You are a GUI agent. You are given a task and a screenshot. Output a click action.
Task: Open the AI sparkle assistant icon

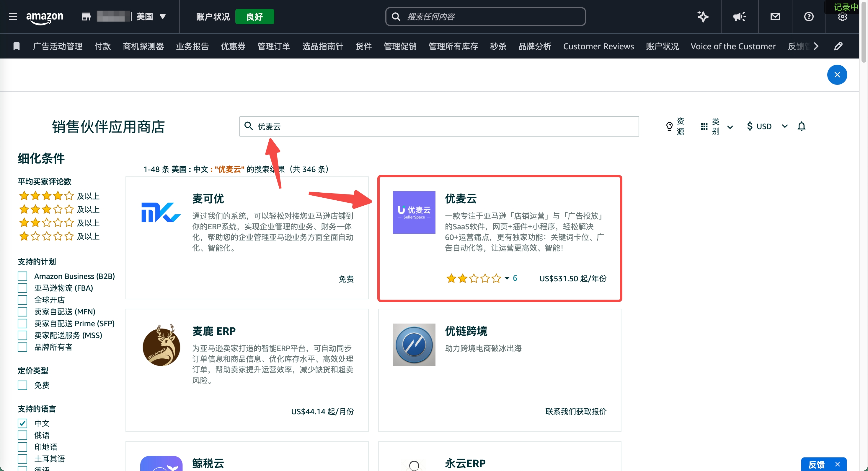pyautogui.click(x=703, y=17)
